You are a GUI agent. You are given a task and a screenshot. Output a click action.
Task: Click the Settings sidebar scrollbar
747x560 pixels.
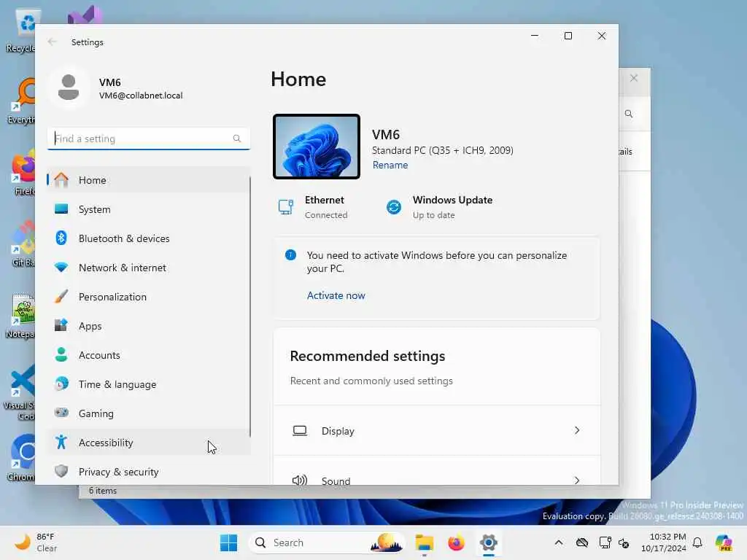(250, 307)
